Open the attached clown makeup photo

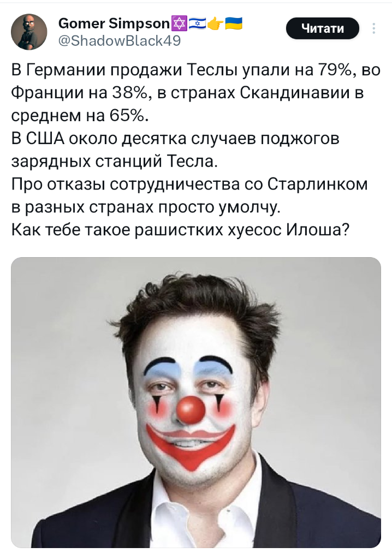click(x=196, y=402)
